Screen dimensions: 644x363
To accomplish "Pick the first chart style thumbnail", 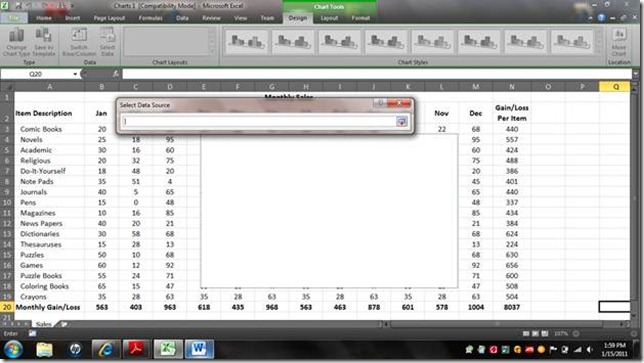I will (246, 42).
